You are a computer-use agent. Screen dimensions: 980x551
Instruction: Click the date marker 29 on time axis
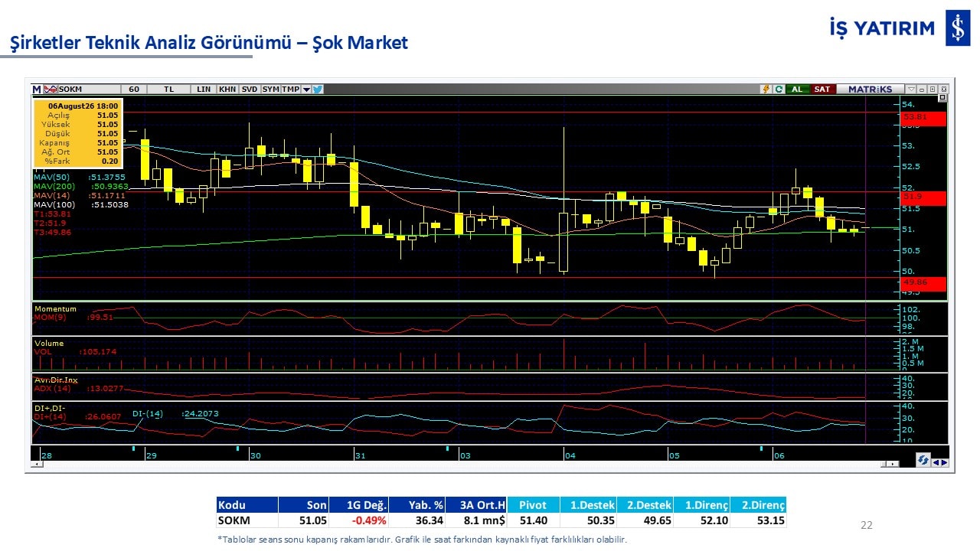151,455
